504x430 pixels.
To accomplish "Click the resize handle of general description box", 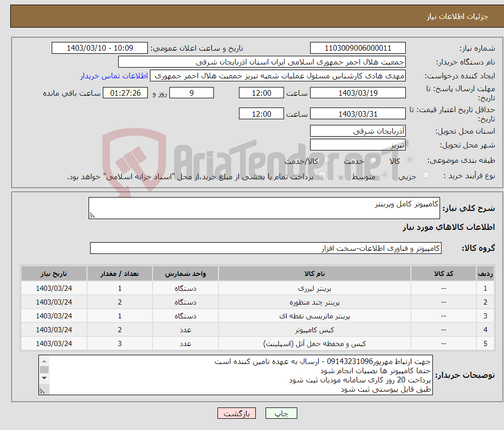I will point(92,216).
